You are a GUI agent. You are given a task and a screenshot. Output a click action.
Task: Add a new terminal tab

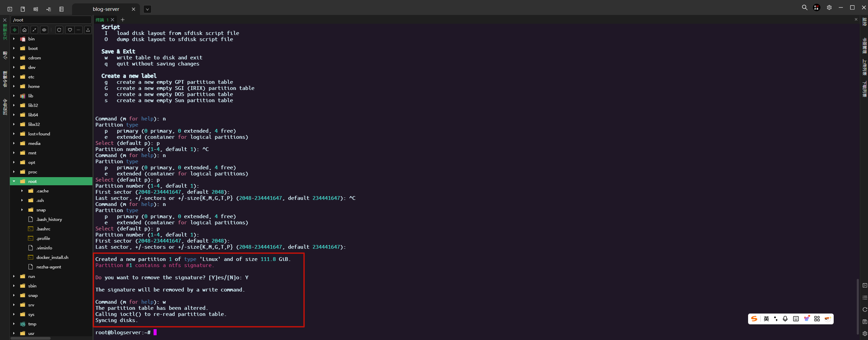pyautogui.click(x=123, y=20)
